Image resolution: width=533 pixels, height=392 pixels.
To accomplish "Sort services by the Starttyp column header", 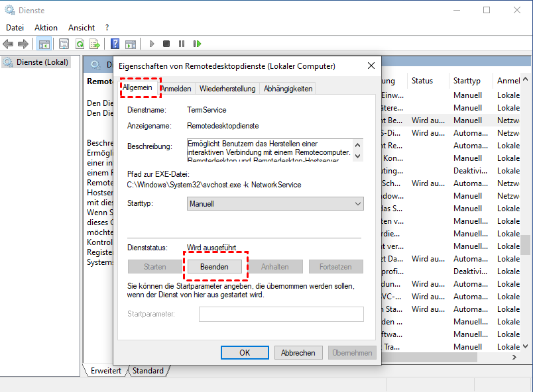I will click(467, 81).
